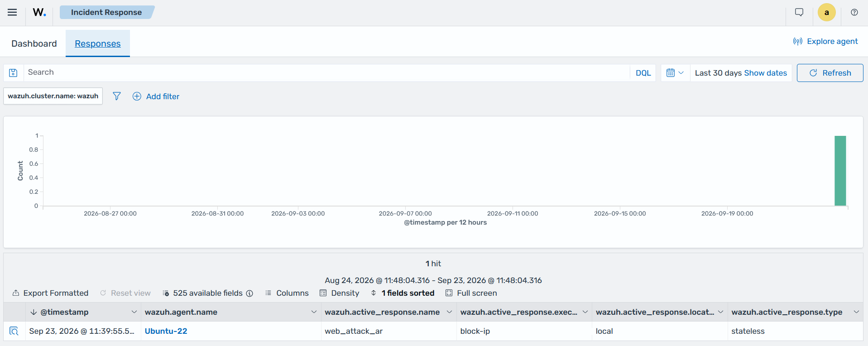The height and width of the screenshot is (346, 868).
Task: Open the calendar quick date menu
Action: coord(675,72)
